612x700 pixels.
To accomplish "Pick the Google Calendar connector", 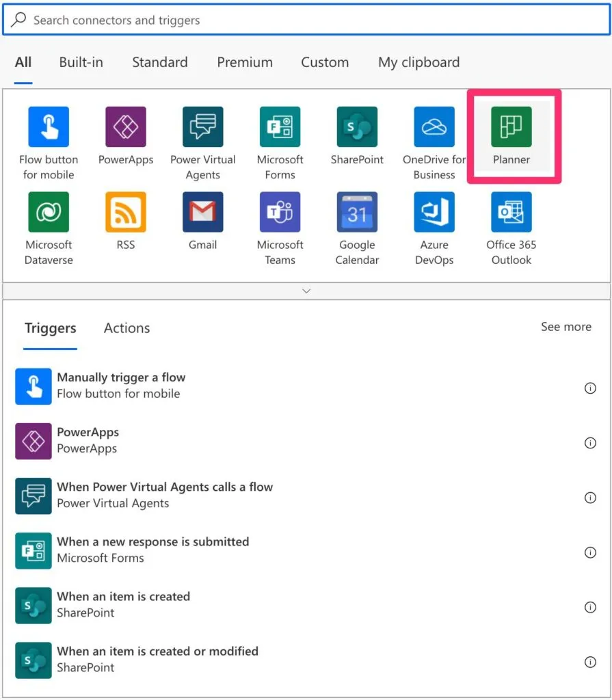I will coord(357,212).
